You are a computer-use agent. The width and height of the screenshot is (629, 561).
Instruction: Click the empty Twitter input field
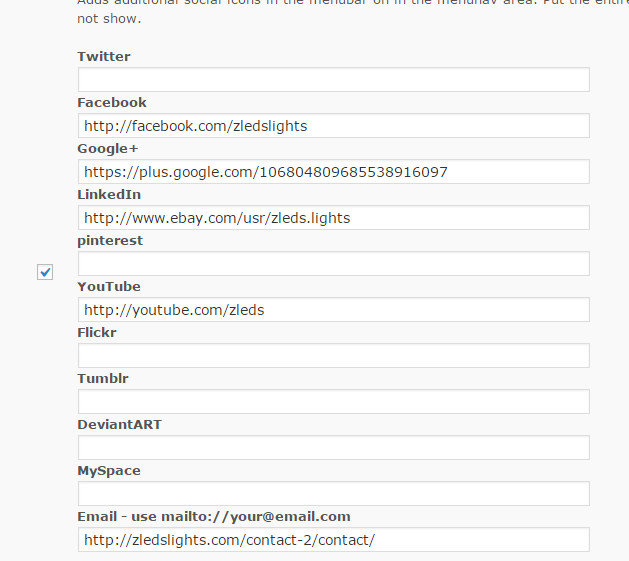point(333,80)
